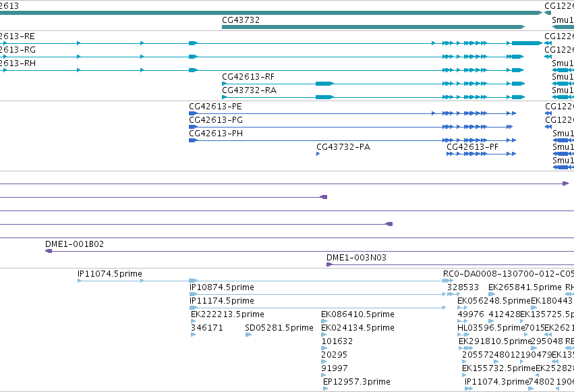Click the IP11074.5prime EST label

(x=110, y=274)
